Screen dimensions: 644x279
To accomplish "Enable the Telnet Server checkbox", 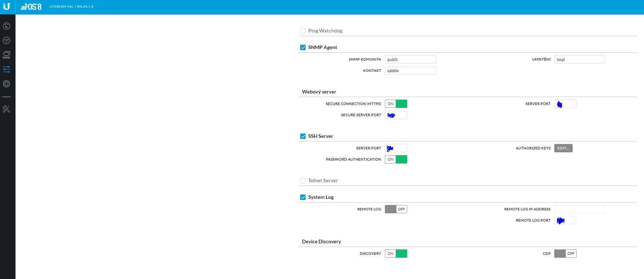I will click(x=303, y=181).
